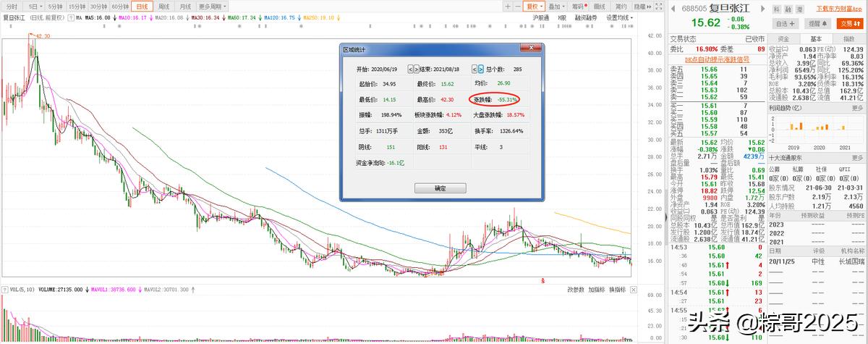868x344 pixels.
Task: Switch to 15分钟 period tab
Action: tap(77, 7)
